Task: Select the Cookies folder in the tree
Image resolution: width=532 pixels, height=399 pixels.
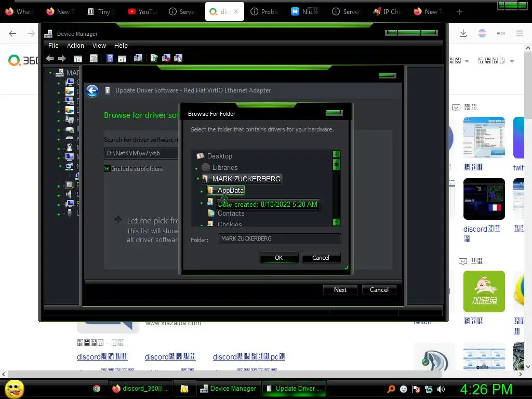Action: click(x=230, y=224)
